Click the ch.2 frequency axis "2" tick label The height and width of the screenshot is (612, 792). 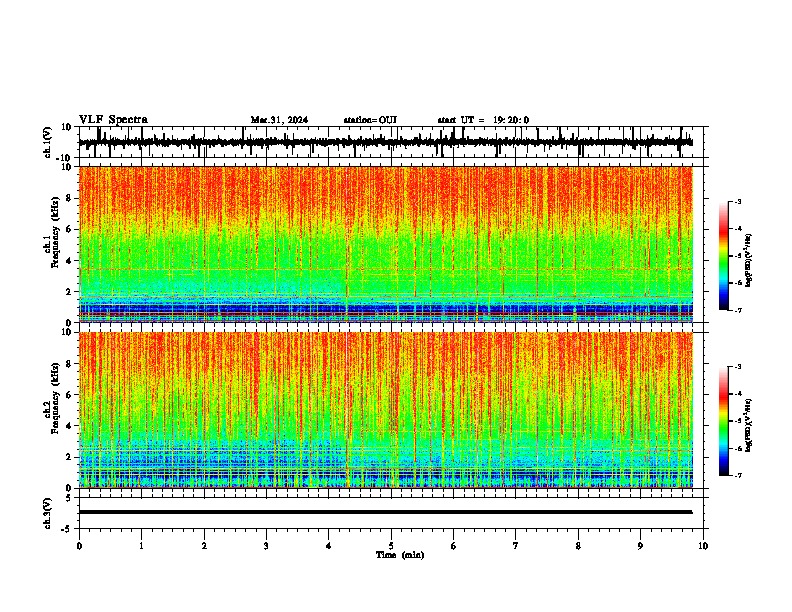tap(69, 457)
